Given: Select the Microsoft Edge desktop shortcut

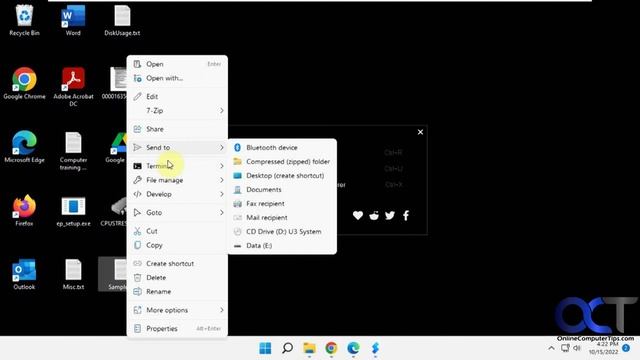Looking at the screenshot, I should (24, 147).
